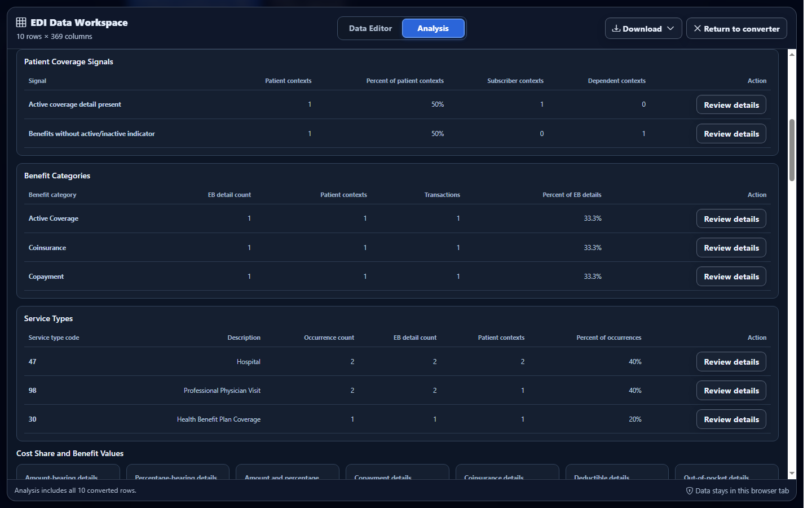Click the 'Active Coverage' benefit category cell
The height and width of the screenshot is (508, 812).
54,218
